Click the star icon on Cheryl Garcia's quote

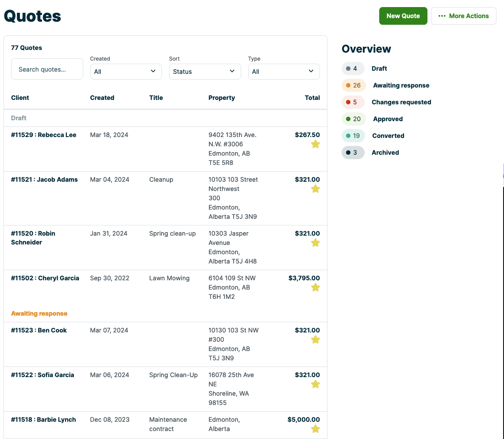(315, 287)
